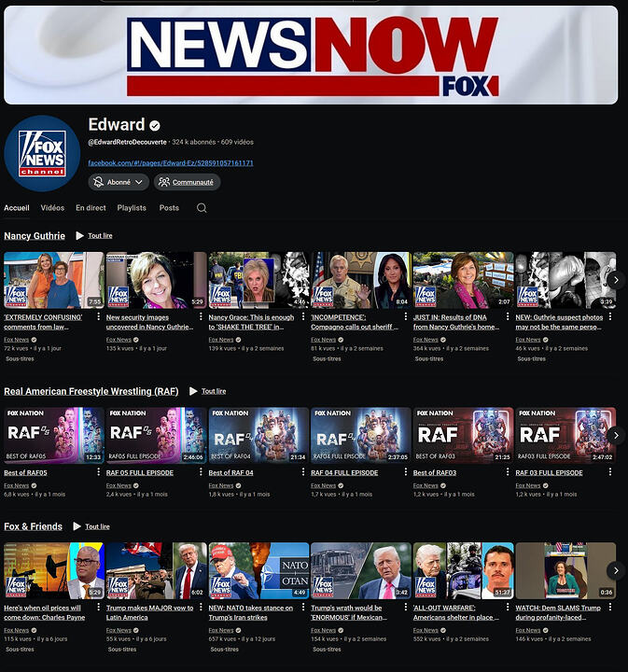The image size is (628, 672).
Task: Click the NEWS NOW FOX banner
Action: click(x=311, y=55)
